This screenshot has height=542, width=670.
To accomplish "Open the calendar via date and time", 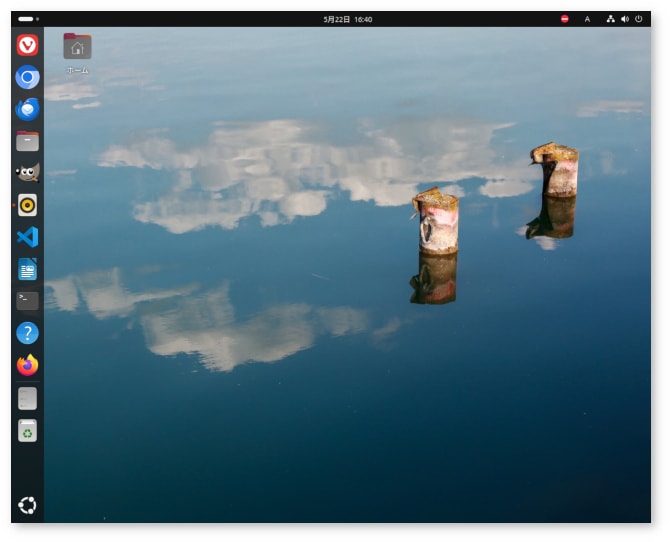I will (x=347, y=19).
